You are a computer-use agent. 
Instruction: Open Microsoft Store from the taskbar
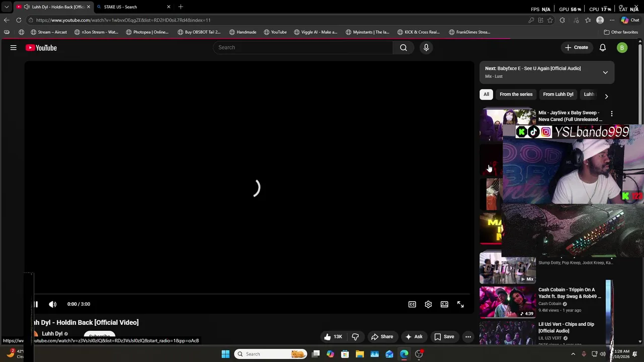345,354
